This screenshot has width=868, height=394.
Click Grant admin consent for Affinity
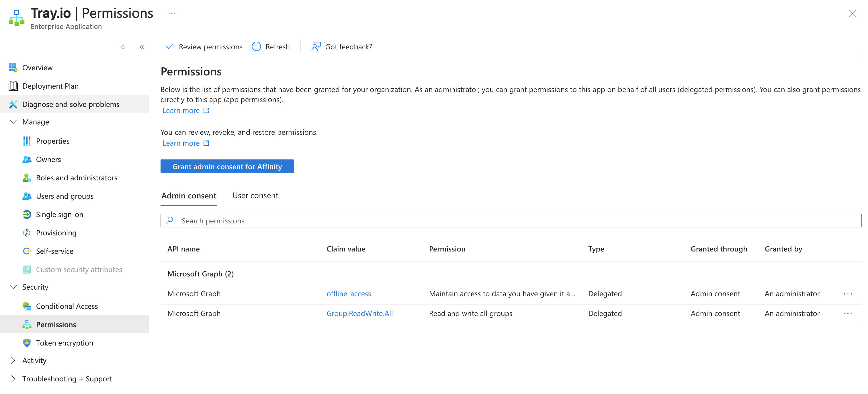pos(227,167)
